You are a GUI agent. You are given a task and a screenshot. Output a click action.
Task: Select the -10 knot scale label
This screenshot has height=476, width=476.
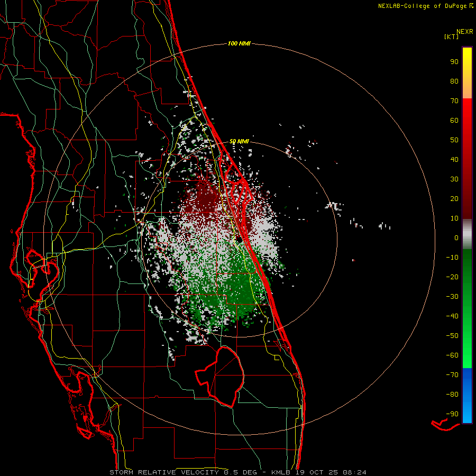coord(452,258)
